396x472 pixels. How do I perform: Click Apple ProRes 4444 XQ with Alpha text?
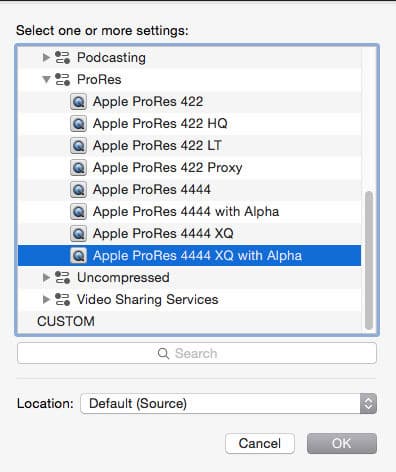click(x=197, y=256)
